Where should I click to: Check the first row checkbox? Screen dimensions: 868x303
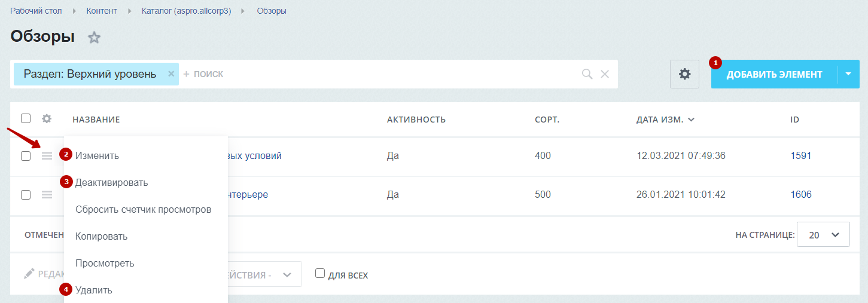click(x=26, y=156)
